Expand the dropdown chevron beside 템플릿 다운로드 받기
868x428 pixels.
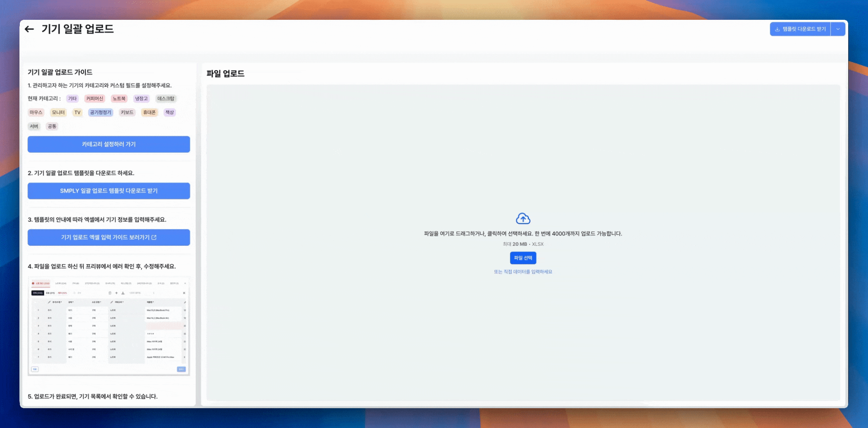(x=838, y=29)
